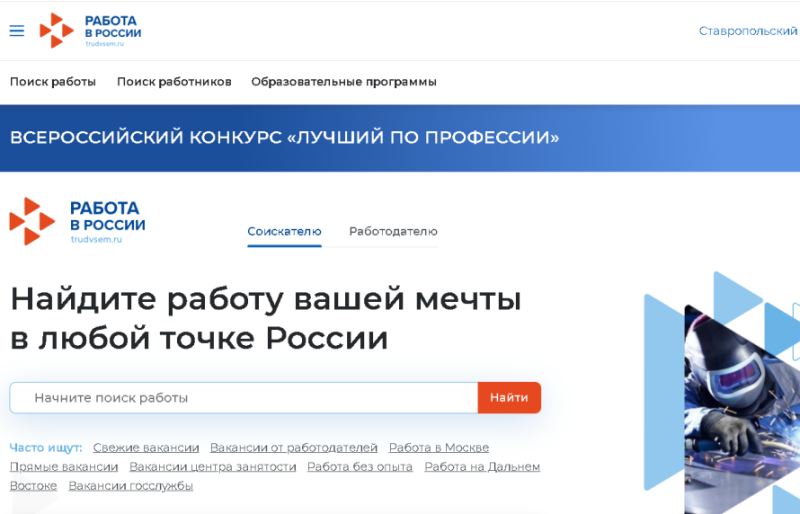Screen dimensions: 800x514
Task: Switch to the Соискателю tab
Action: tap(284, 232)
